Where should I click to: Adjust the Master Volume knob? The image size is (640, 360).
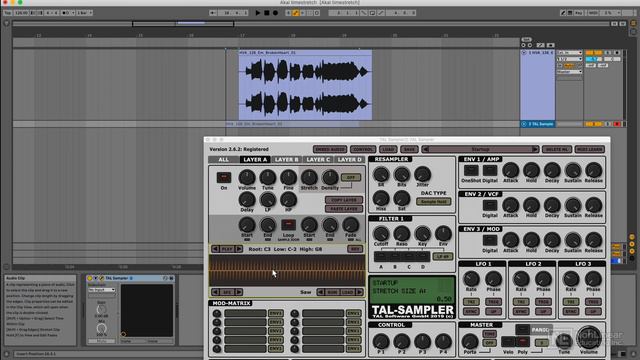click(588, 337)
